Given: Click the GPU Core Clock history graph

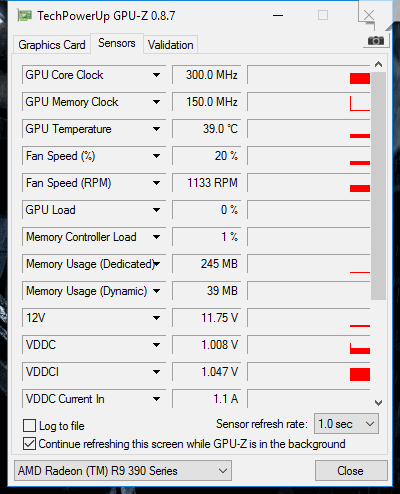Looking at the screenshot, I should click(309, 75).
